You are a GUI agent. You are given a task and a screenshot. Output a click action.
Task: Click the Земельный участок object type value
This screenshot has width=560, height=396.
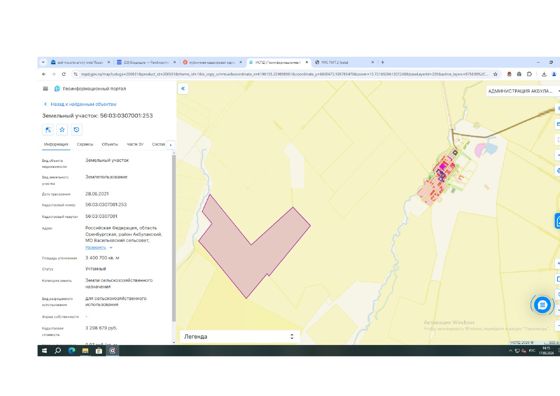(x=107, y=160)
